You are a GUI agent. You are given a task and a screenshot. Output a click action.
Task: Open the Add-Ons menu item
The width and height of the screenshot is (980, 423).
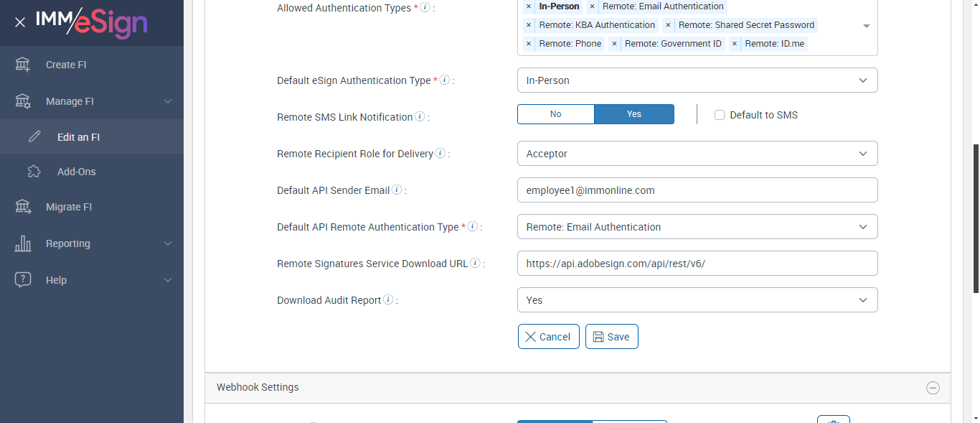pyautogui.click(x=76, y=172)
